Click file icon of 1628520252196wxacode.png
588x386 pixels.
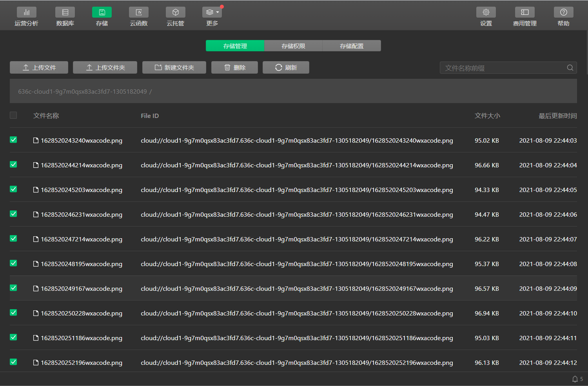click(x=36, y=362)
